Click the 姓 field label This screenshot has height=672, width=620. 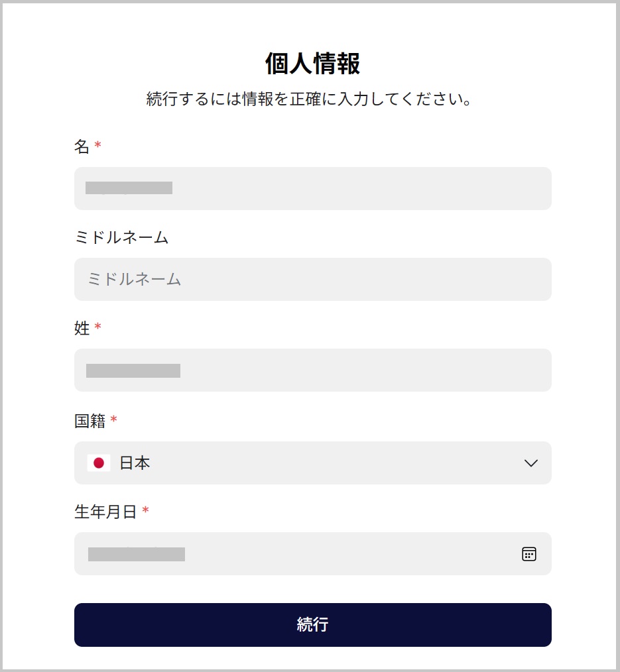(82, 328)
